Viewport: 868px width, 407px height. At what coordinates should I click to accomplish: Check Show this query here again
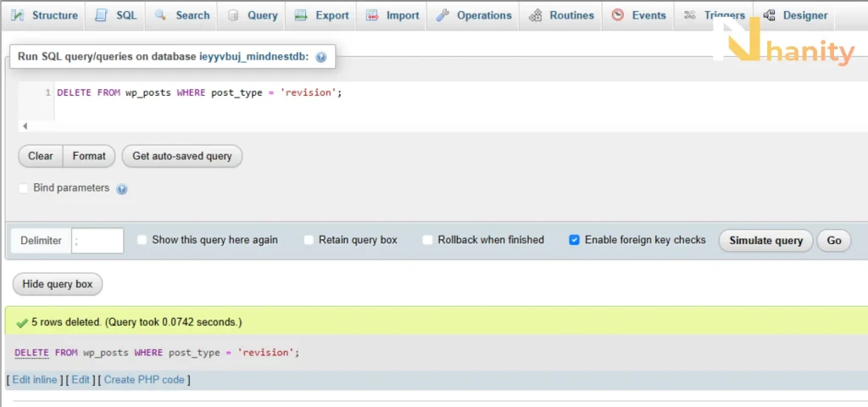(142, 240)
